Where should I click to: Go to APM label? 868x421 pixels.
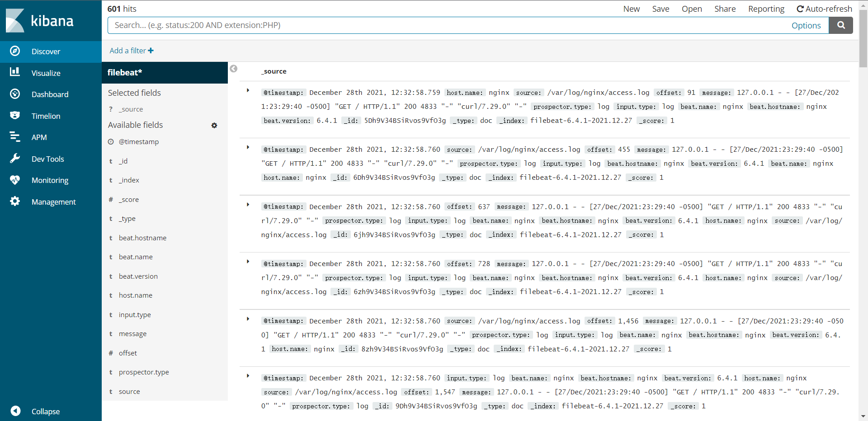(39, 137)
